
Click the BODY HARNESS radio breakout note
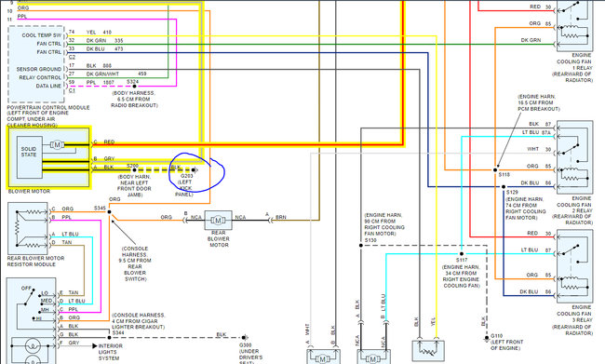[x=134, y=100]
